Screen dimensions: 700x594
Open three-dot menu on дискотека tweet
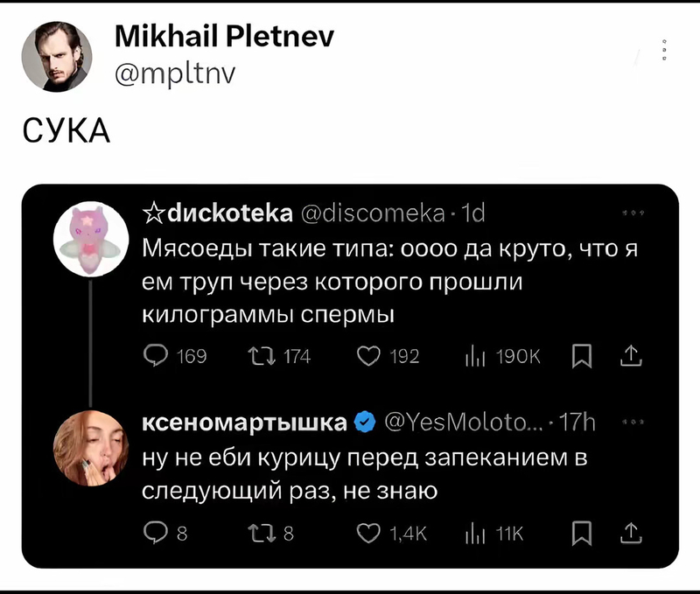click(x=633, y=213)
